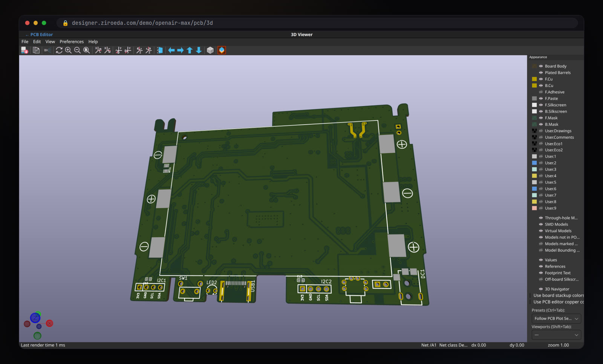Hide the Board Body layer
This screenshot has height=364, width=603.
tap(541, 66)
